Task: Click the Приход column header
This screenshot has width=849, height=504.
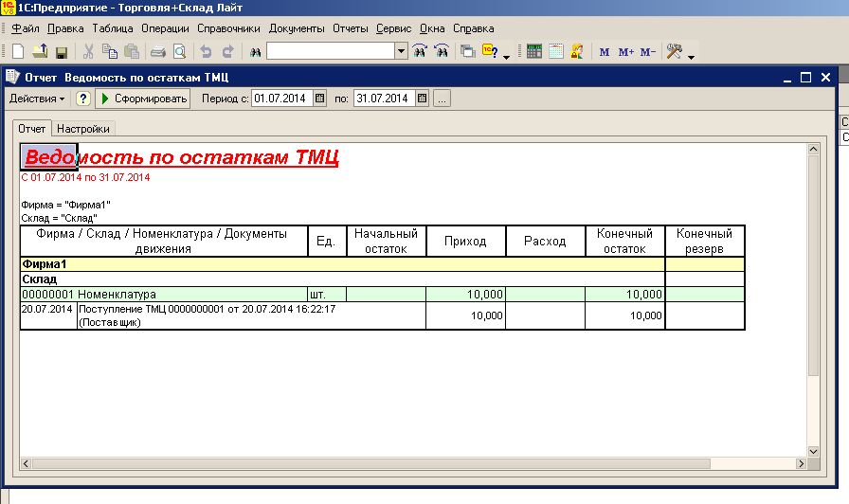Action: (465, 242)
